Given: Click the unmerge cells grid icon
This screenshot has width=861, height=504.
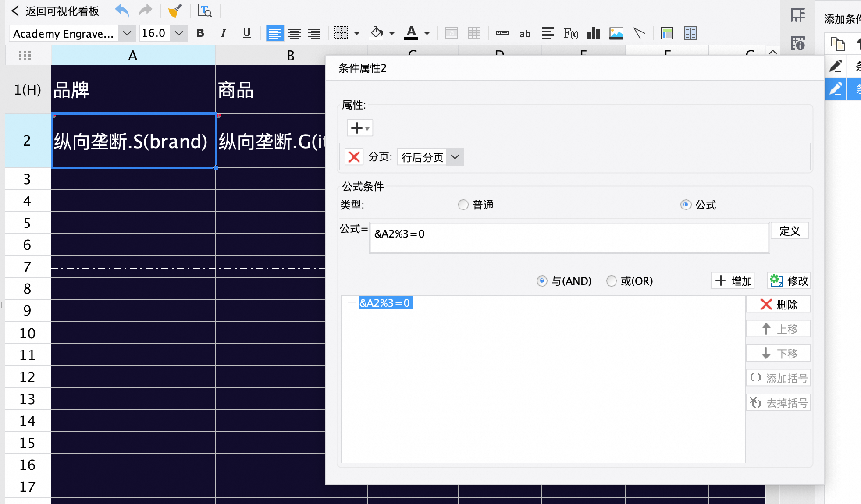Looking at the screenshot, I should 474,33.
